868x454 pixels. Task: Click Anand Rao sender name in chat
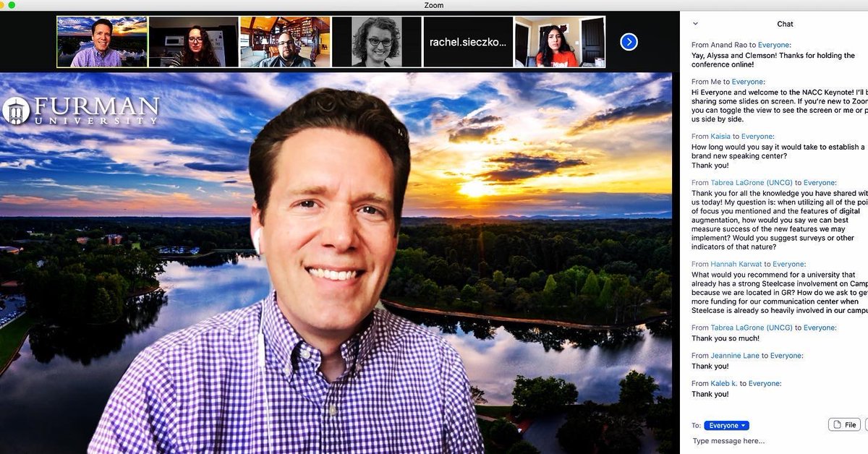(728, 45)
